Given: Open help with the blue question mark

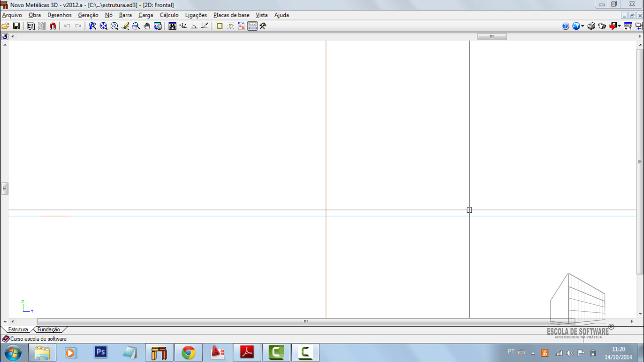Looking at the screenshot, I should click(x=566, y=26).
